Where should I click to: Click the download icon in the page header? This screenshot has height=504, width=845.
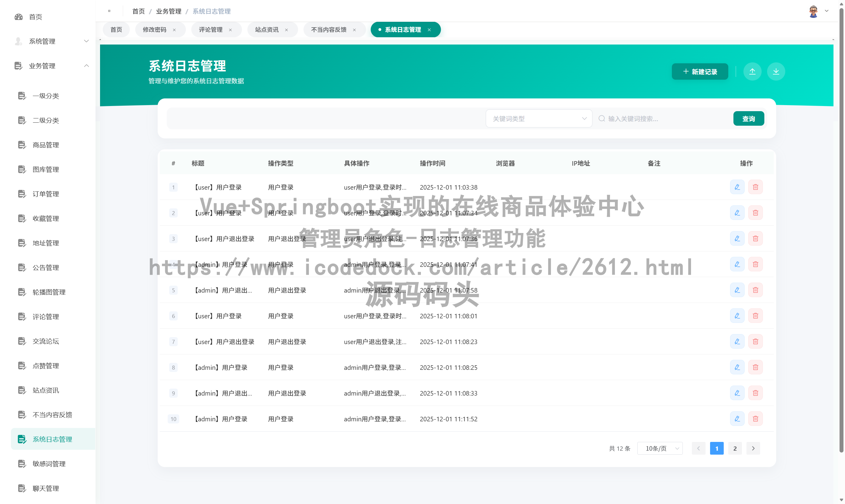776,71
